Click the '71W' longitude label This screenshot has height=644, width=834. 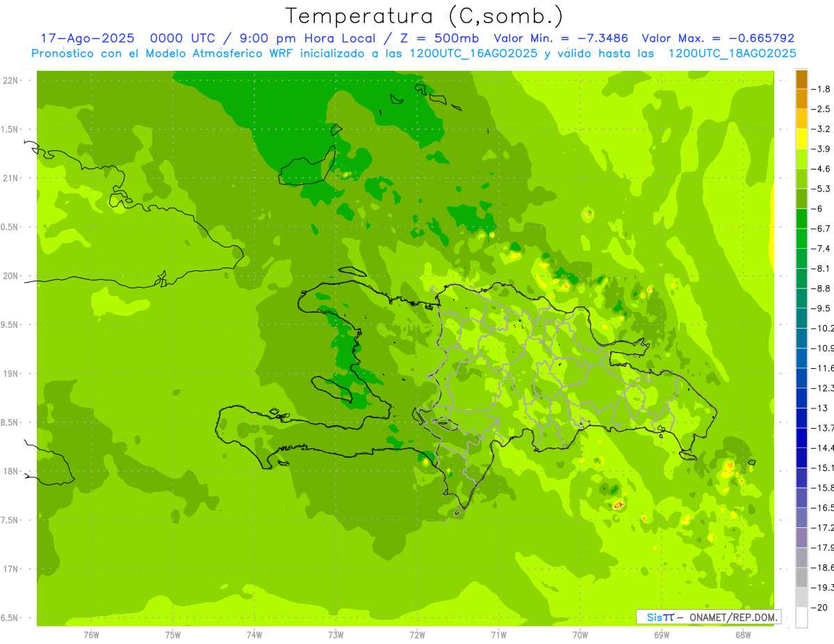[498, 635]
